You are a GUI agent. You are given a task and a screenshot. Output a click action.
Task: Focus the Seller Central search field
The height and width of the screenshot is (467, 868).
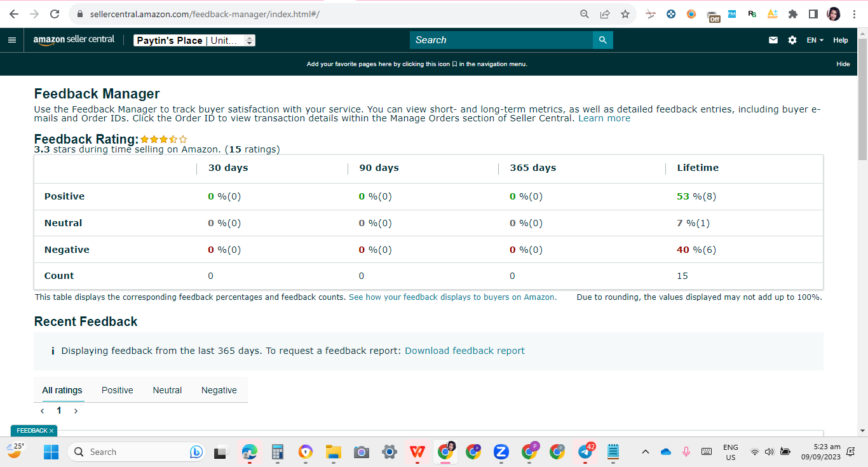click(x=501, y=40)
